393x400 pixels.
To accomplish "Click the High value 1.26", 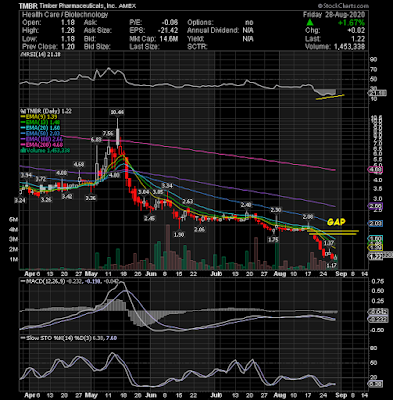I will tap(68, 31).
